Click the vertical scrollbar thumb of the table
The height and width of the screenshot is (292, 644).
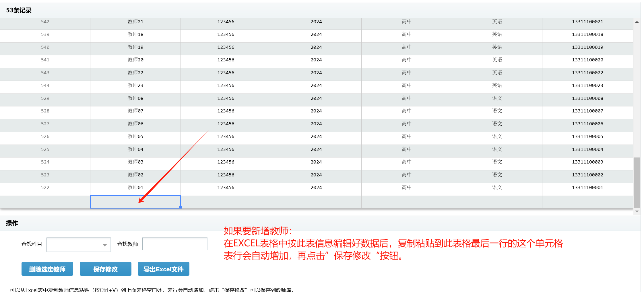637,182
